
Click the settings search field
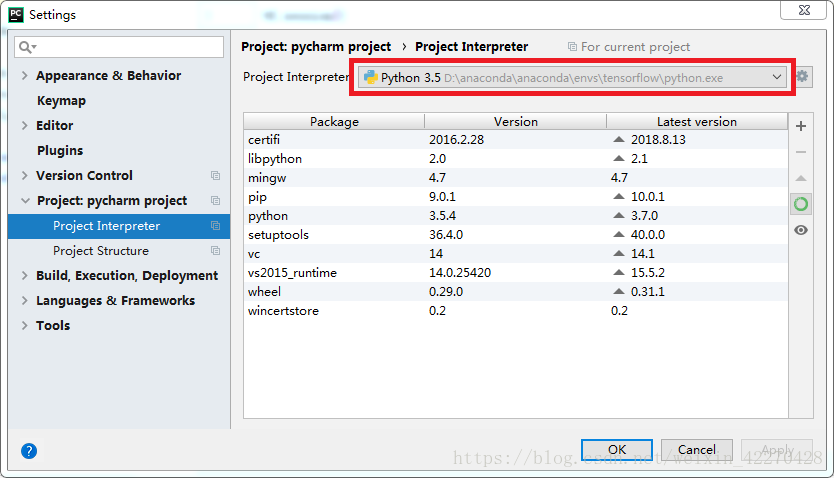119,47
